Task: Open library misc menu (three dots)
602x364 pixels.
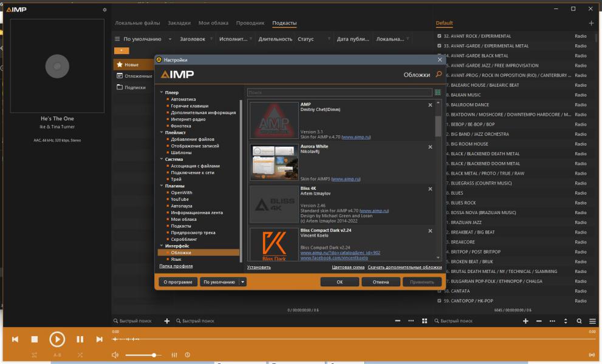Action: pos(411,321)
